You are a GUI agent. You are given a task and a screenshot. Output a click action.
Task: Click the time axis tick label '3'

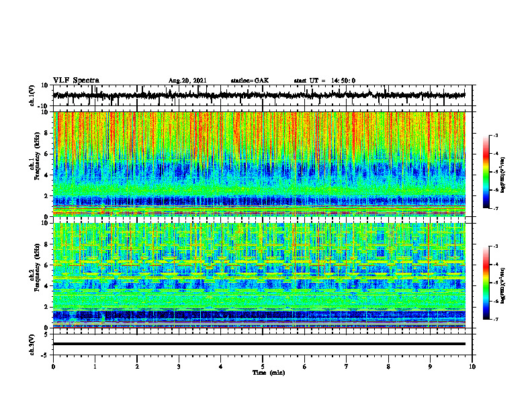pyautogui.click(x=179, y=367)
